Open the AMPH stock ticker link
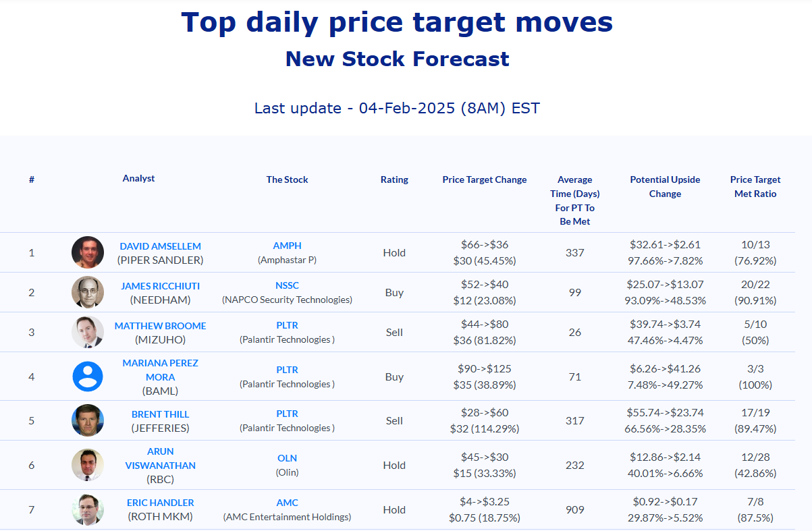 coord(287,246)
